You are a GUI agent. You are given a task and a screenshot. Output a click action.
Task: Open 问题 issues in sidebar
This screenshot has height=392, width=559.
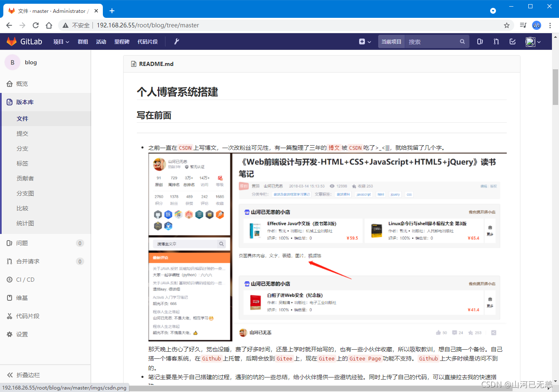click(45, 243)
